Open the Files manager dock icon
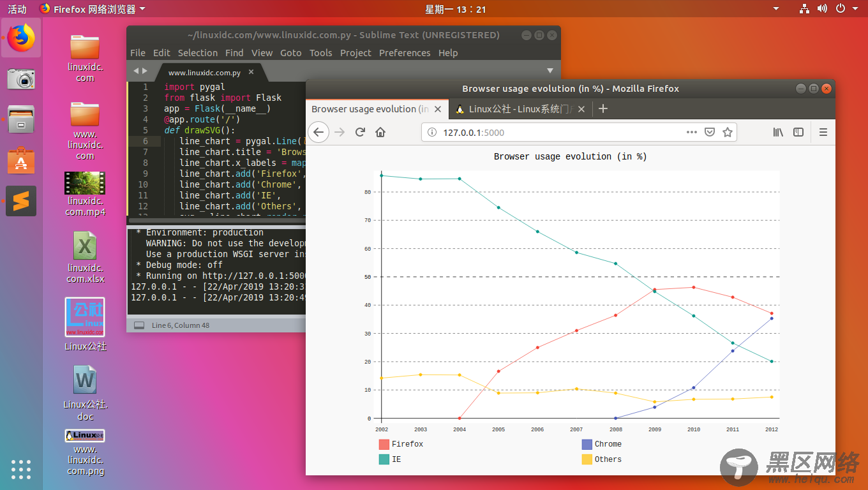The width and height of the screenshot is (868, 490). click(21, 119)
